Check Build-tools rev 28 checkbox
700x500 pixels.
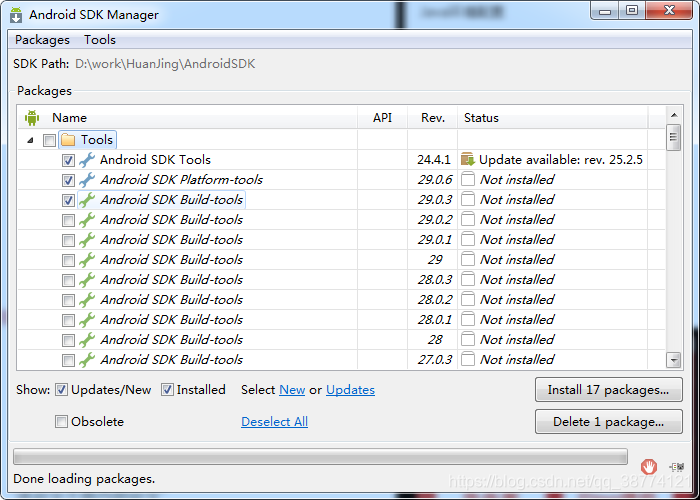point(68,340)
